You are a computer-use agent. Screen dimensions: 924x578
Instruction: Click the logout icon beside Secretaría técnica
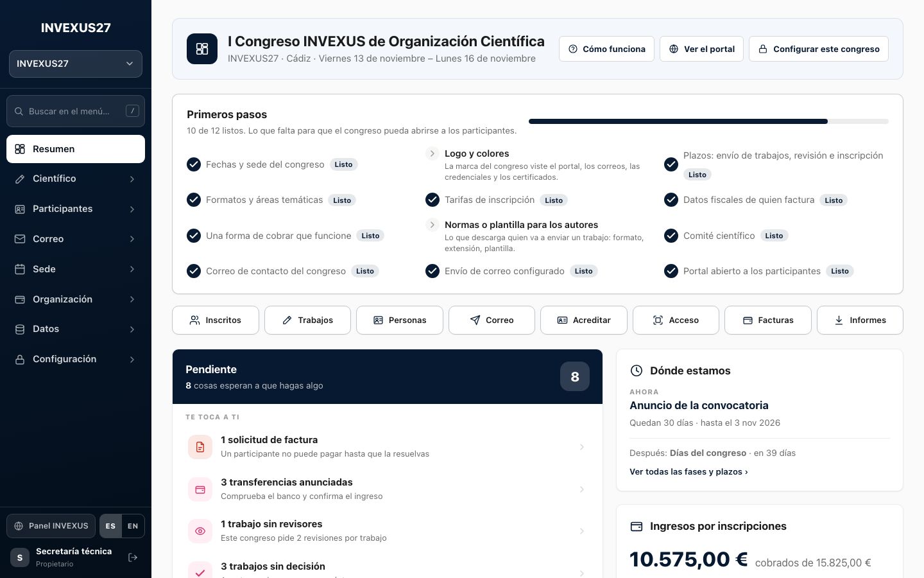[x=133, y=557]
